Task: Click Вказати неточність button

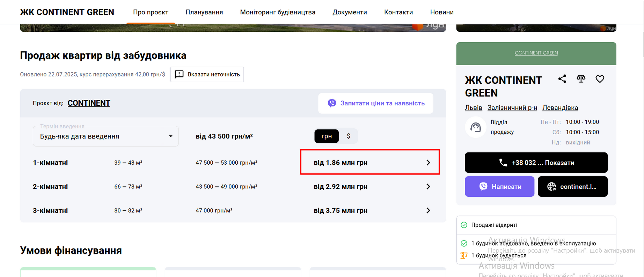Action: pyautogui.click(x=207, y=74)
